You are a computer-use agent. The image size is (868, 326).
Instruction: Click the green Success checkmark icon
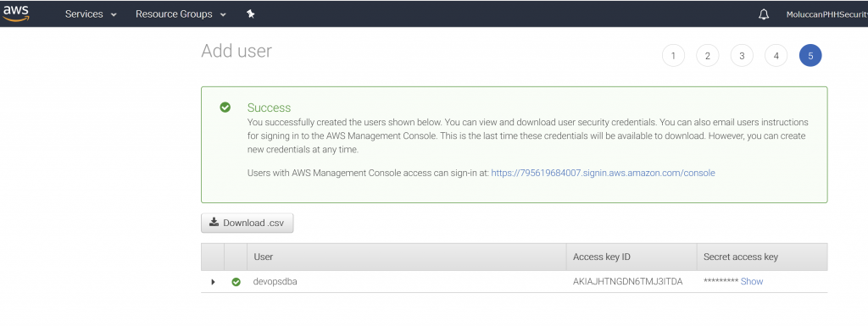(225, 108)
